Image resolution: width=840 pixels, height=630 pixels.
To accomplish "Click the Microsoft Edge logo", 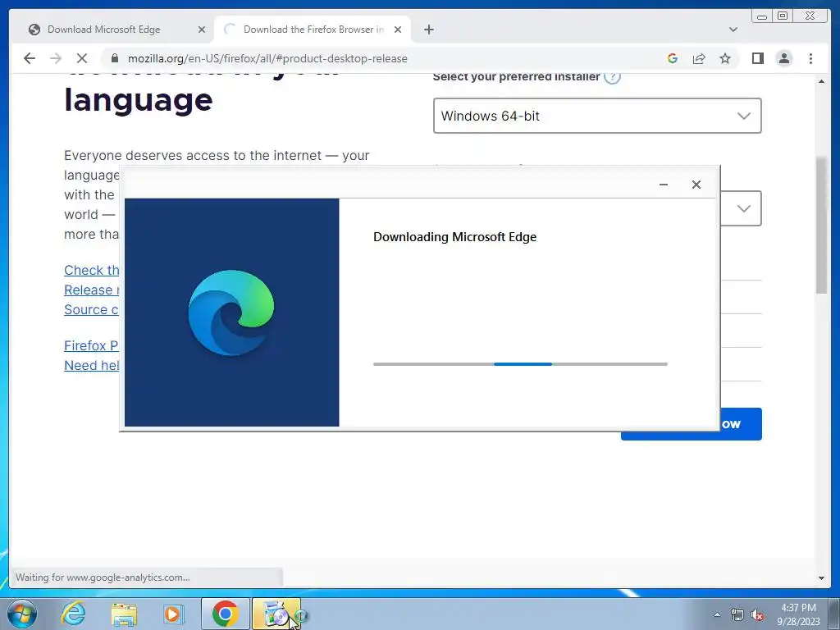I will (231, 313).
